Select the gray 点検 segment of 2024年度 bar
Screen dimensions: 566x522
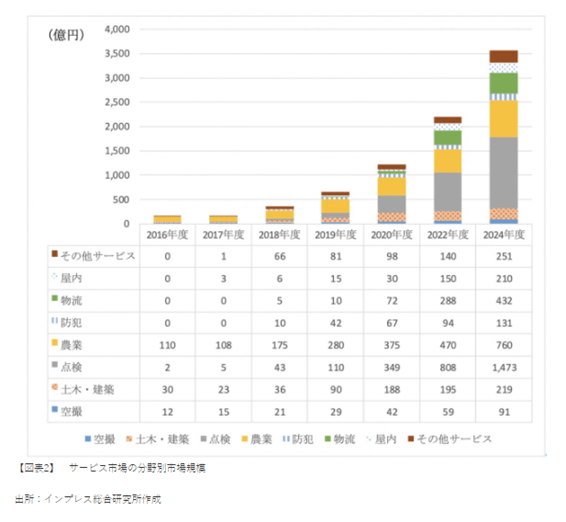pos(504,173)
